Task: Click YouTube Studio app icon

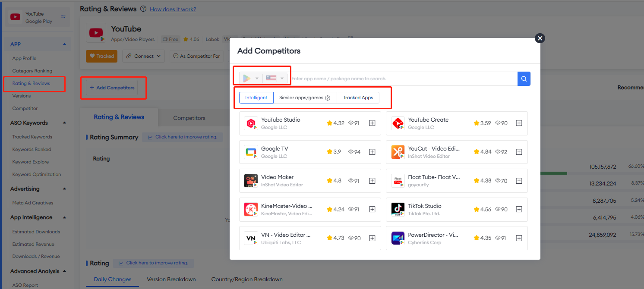Action: [251, 123]
